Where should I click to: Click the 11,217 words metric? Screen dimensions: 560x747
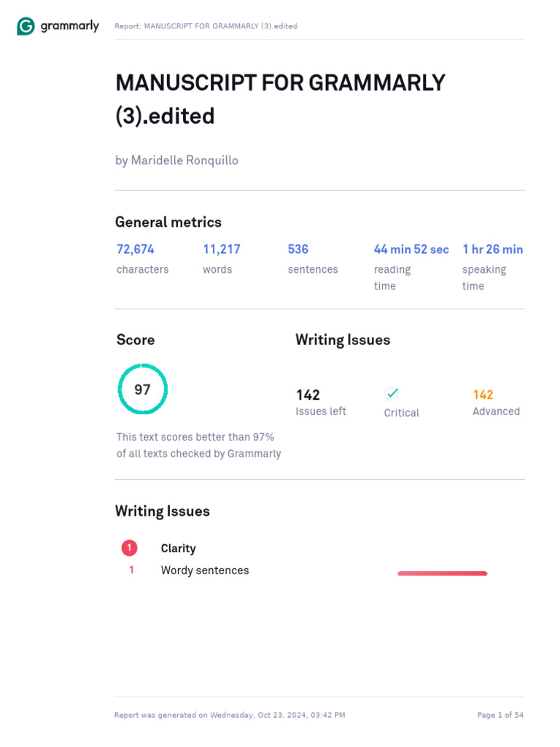point(222,249)
